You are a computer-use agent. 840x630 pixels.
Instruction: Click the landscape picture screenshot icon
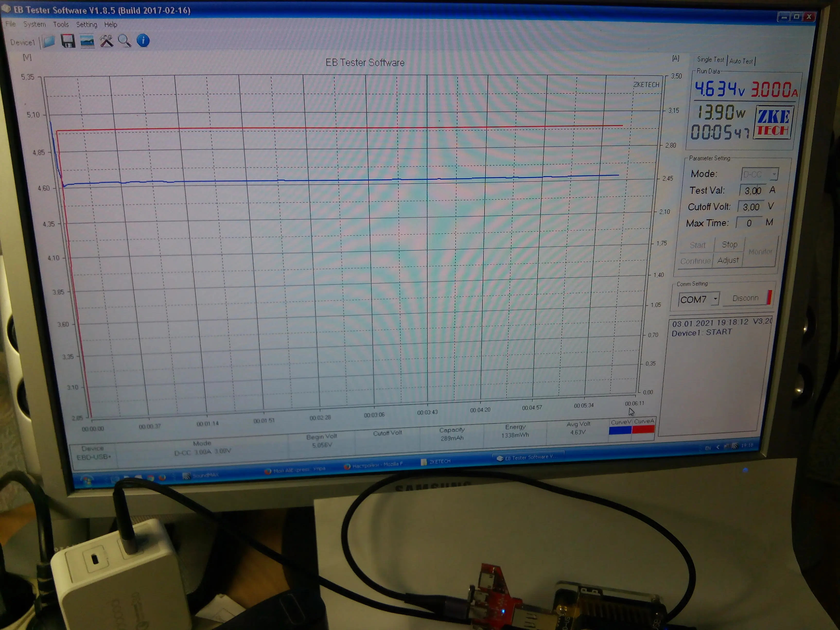87,41
